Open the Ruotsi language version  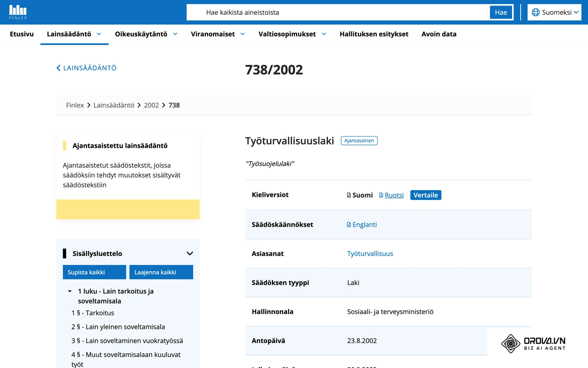click(394, 195)
